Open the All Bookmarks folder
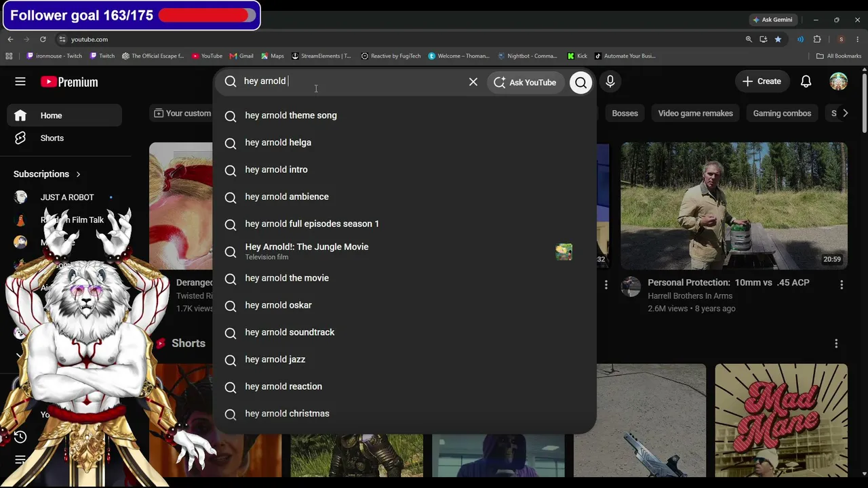Image resolution: width=868 pixels, height=488 pixels. click(x=838, y=56)
